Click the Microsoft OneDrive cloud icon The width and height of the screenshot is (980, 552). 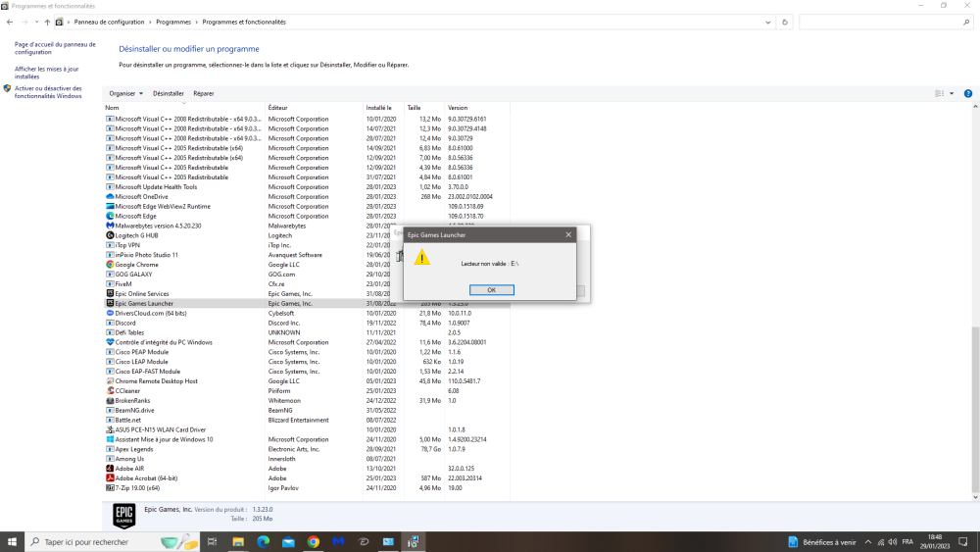pos(110,196)
